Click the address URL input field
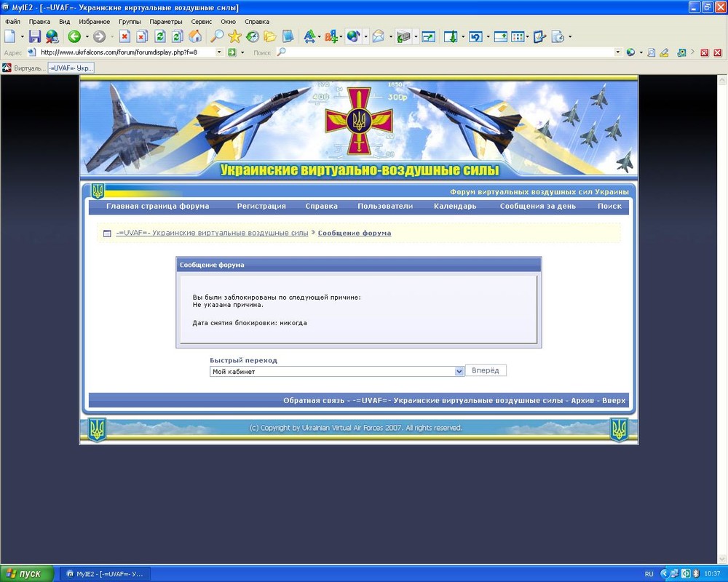The width and height of the screenshot is (728, 582). pos(127,52)
